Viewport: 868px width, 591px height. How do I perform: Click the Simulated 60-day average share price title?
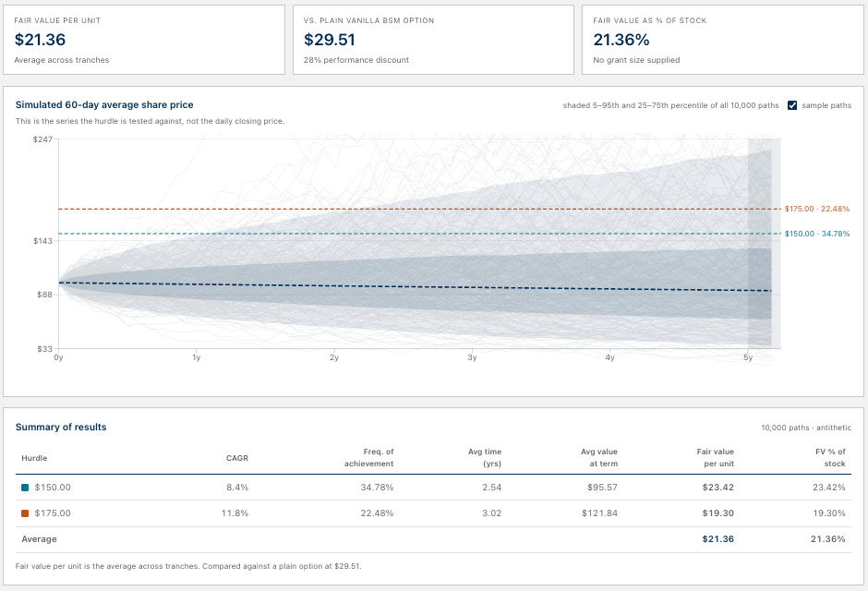point(104,104)
